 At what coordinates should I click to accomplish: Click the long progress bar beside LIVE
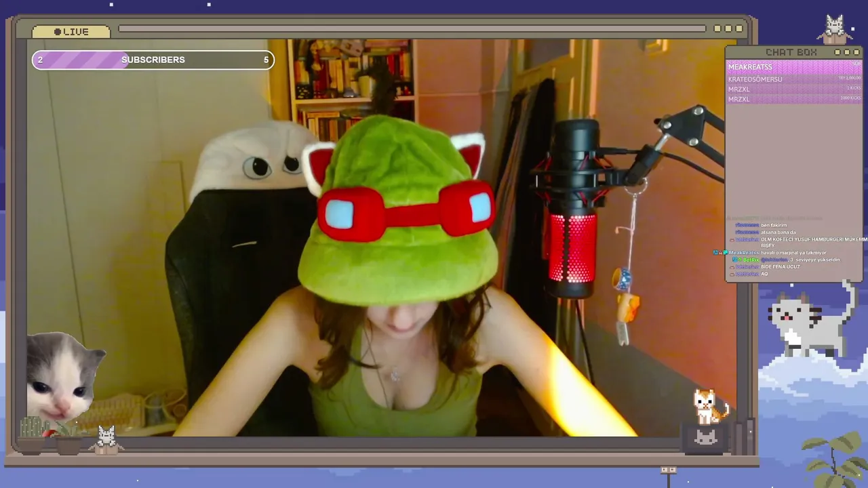[412, 28]
